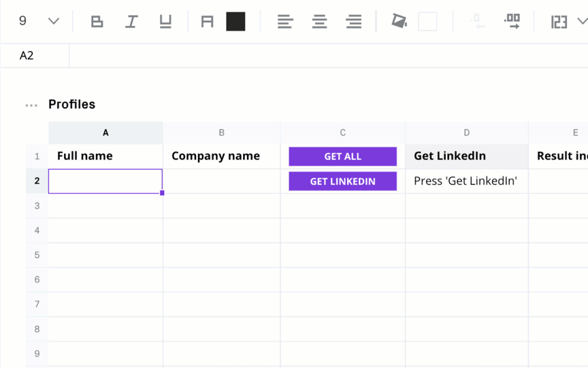Click the font size value 9
Image resolution: width=588 pixels, height=368 pixels.
coord(22,20)
